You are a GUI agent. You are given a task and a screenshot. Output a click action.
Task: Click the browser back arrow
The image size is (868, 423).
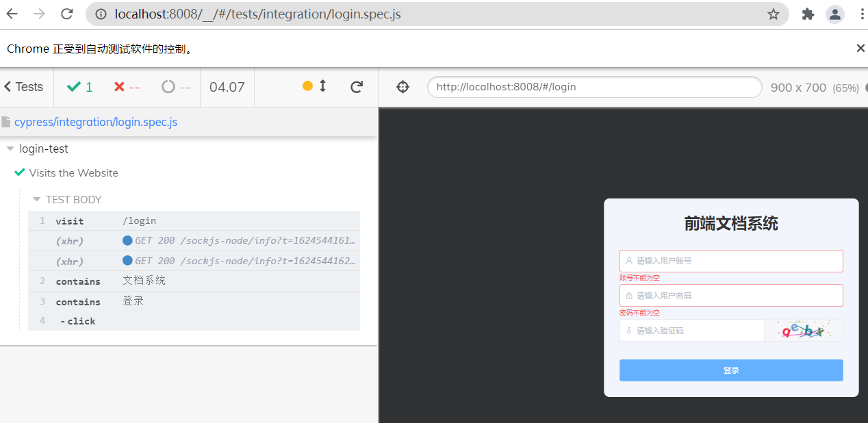click(x=12, y=14)
